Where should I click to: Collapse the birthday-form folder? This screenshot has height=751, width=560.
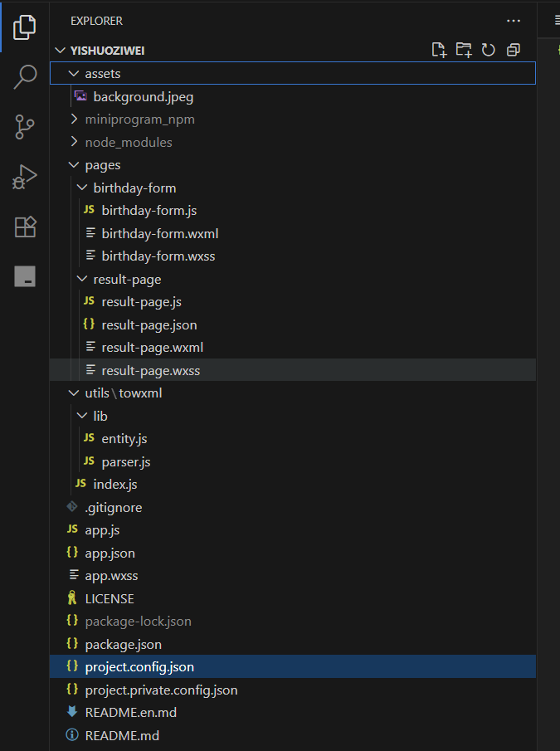(134, 188)
